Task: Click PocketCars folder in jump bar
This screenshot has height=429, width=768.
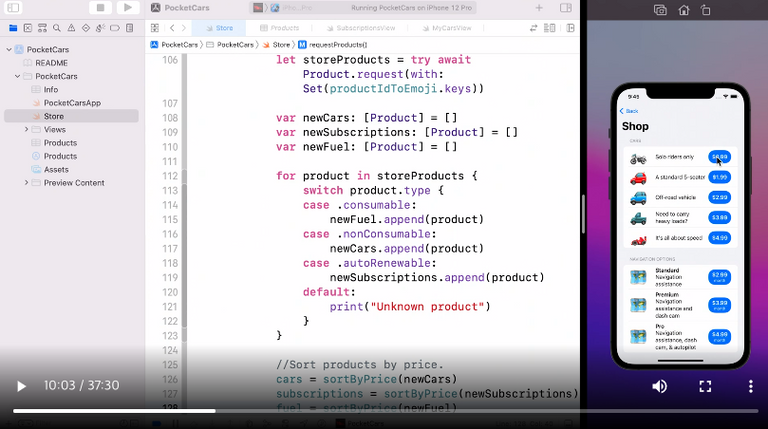Action: (230, 45)
